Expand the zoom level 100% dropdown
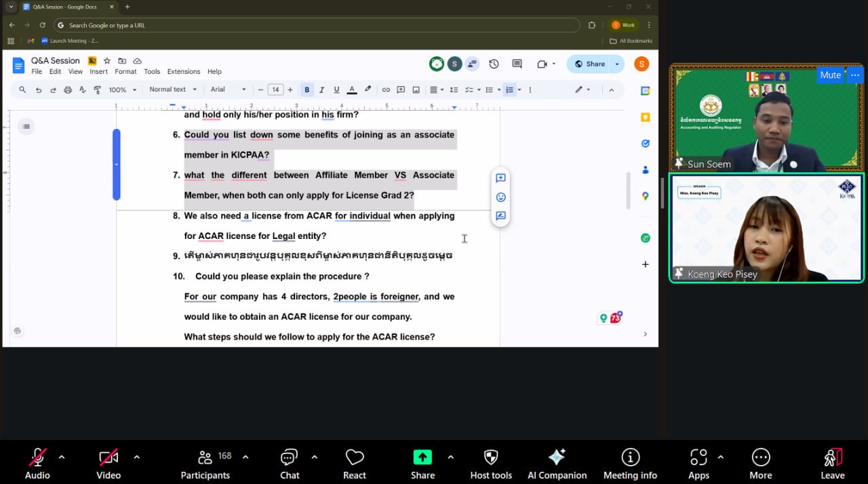This screenshot has width=868, height=484. pos(123,90)
